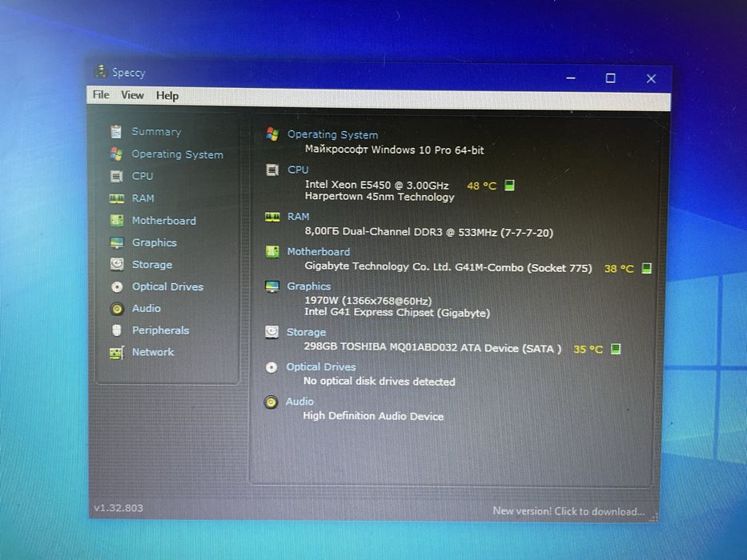Open the View menu
The height and width of the screenshot is (560, 747).
point(132,95)
